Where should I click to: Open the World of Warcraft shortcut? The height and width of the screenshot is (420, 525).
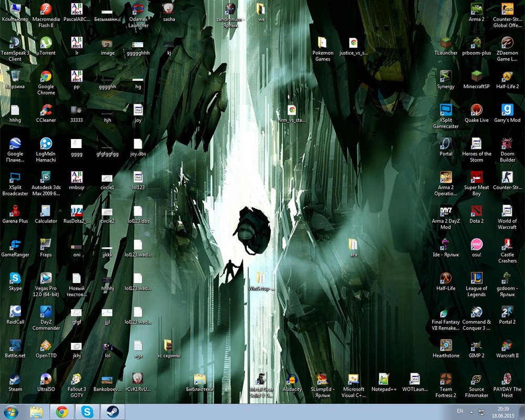[507, 217]
